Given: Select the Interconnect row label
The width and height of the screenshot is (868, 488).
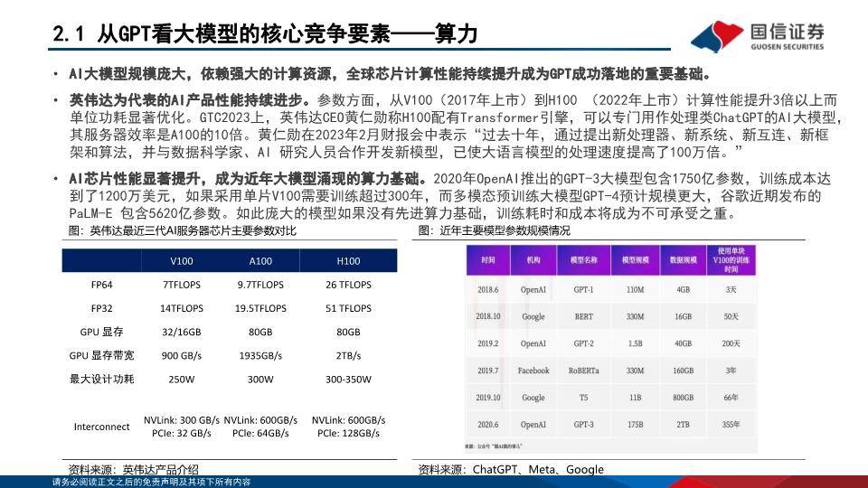Looking at the screenshot, I should pos(102,427).
